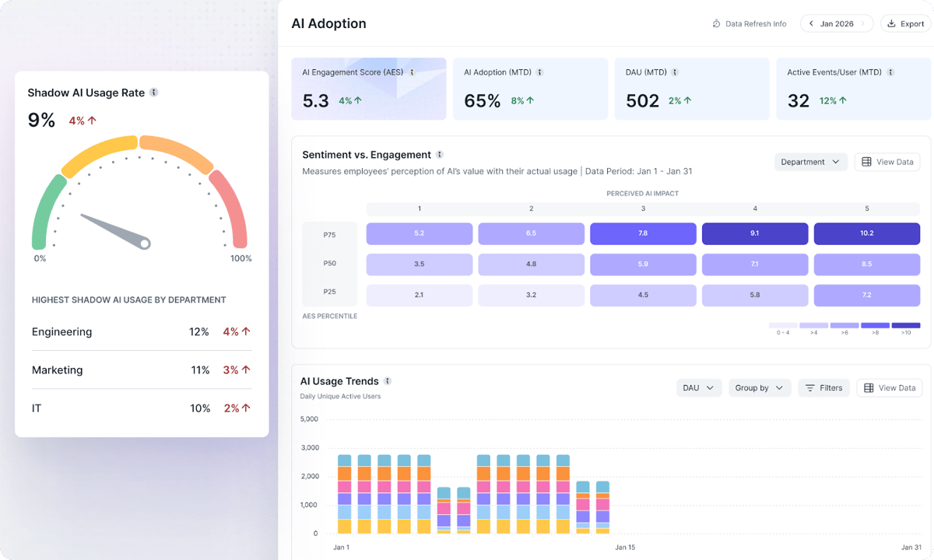The image size is (934, 560).
Task: Click the previous month chevron
Action: (812, 23)
